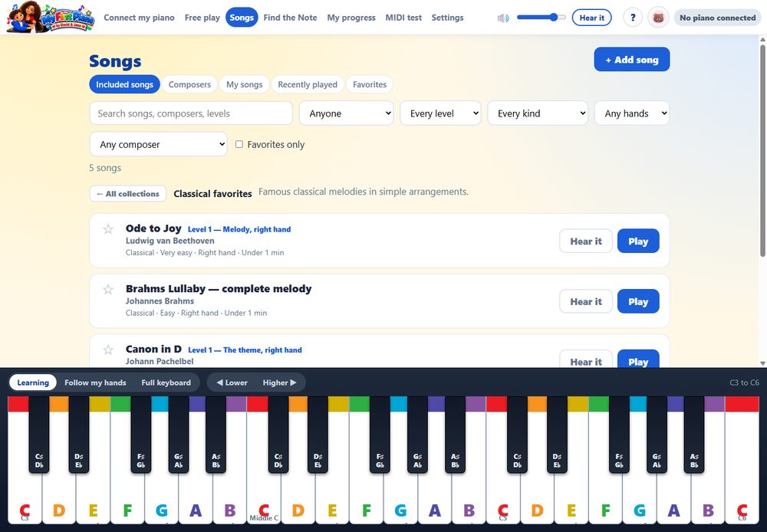This screenshot has height=532, width=767.
Task: Select the Songs nav tab
Action: tap(242, 18)
